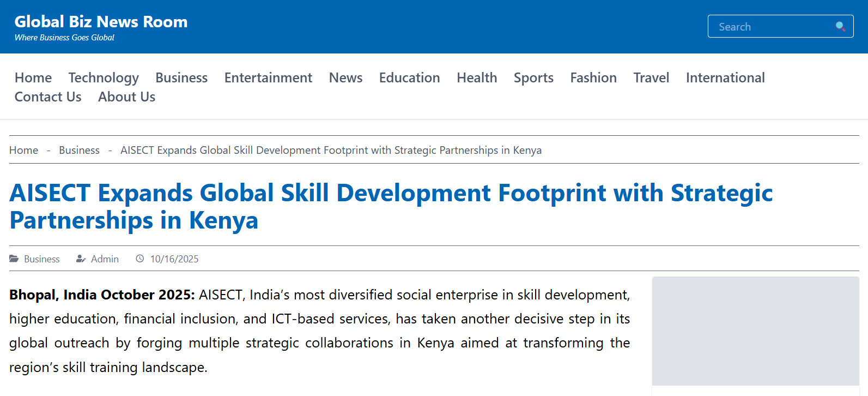Open the Health category
This screenshot has width=868, height=396.
point(477,78)
